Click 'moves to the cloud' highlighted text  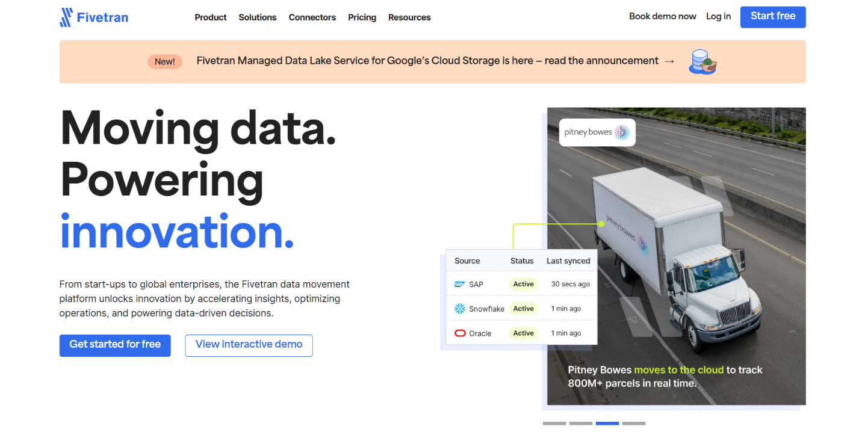[x=679, y=370]
